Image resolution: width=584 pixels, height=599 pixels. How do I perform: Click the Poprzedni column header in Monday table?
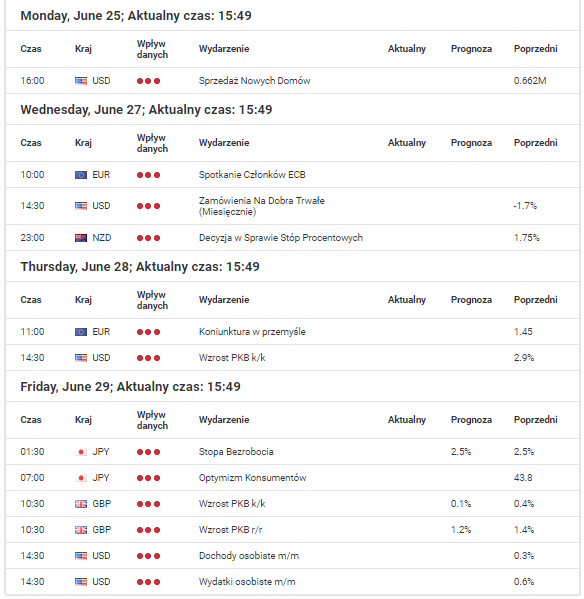pos(535,49)
